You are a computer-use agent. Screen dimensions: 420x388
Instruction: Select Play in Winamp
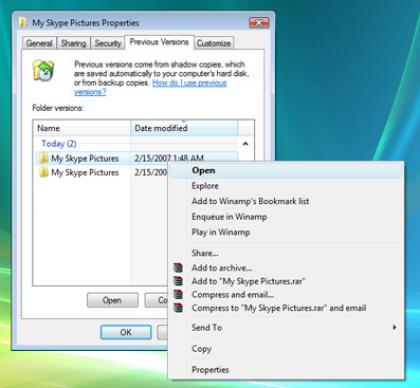pyautogui.click(x=286, y=232)
